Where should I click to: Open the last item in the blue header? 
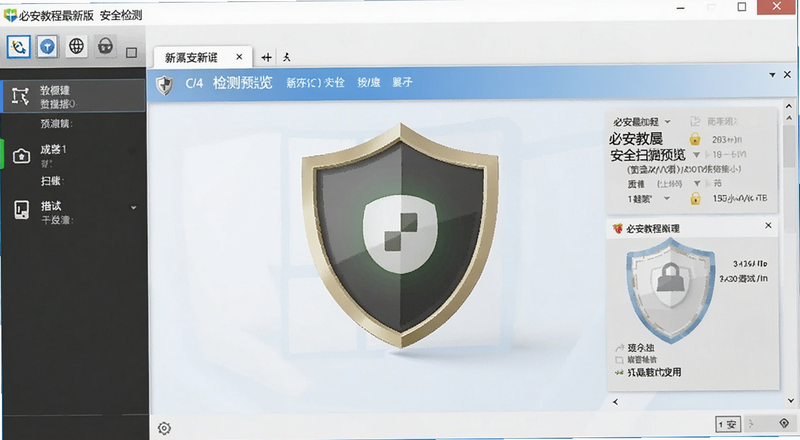pyautogui.click(x=402, y=82)
